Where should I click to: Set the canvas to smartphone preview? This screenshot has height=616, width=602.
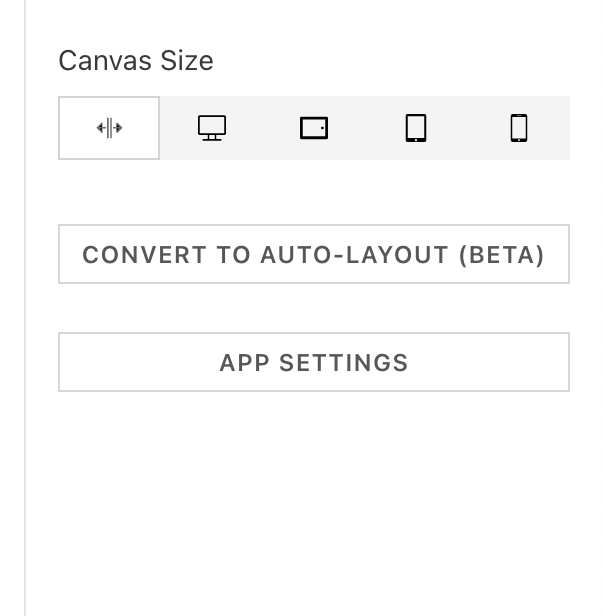518,128
